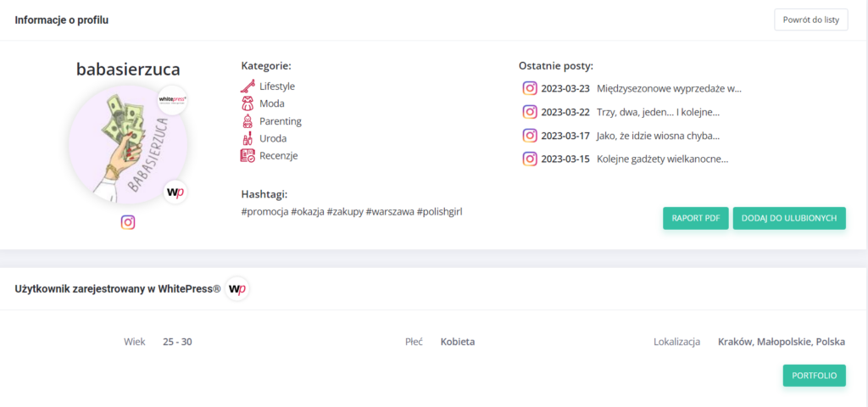Click the Recenzje category label
The width and height of the screenshot is (868, 407).
pyautogui.click(x=278, y=156)
